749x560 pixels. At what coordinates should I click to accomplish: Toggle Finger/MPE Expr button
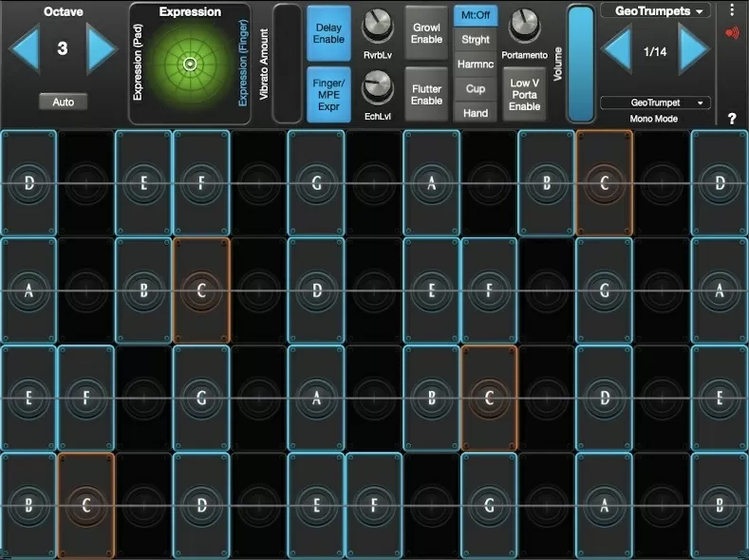[328, 95]
